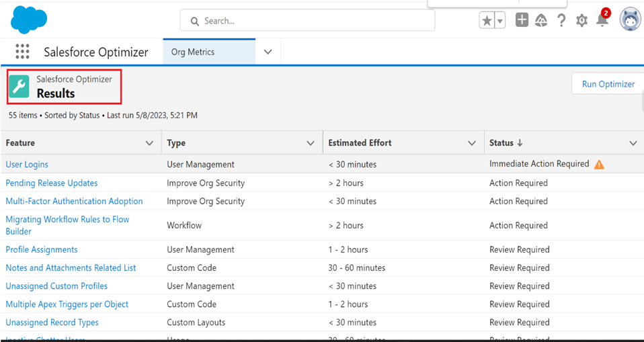Click User Management in User Logins row
The width and height of the screenshot is (644, 342).
[x=200, y=165]
